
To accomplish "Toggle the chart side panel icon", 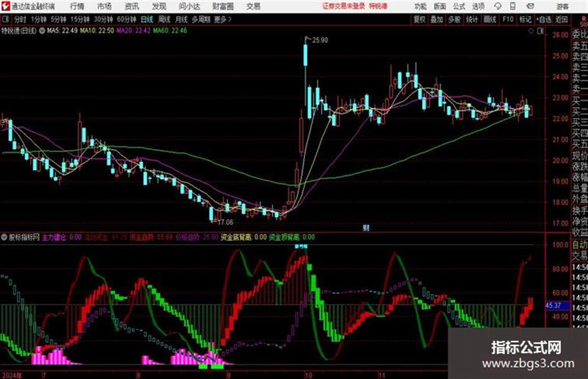I will pos(540,31).
